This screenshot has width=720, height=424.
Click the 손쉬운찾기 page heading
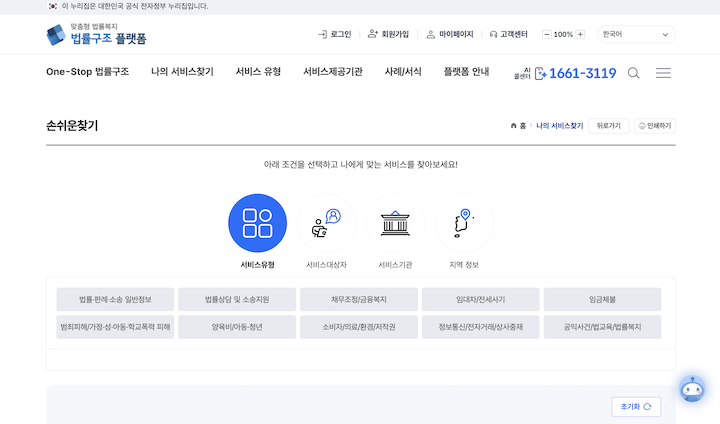click(x=72, y=126)
